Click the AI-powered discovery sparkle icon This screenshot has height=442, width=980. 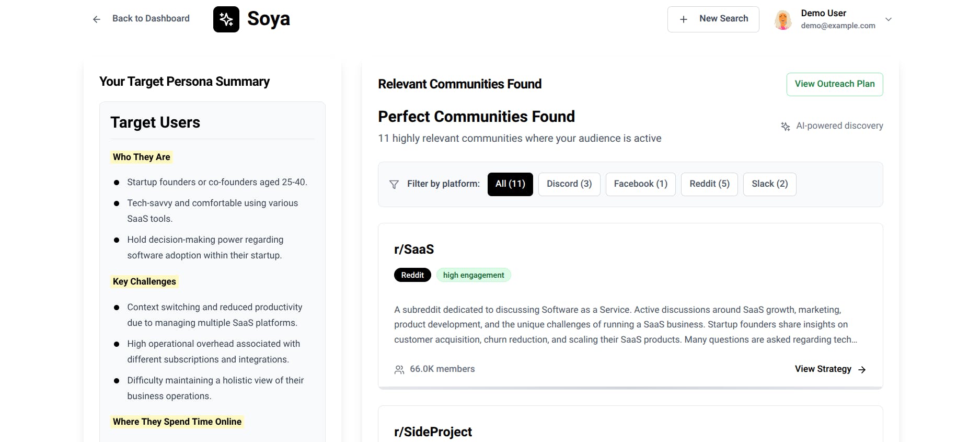786,126
